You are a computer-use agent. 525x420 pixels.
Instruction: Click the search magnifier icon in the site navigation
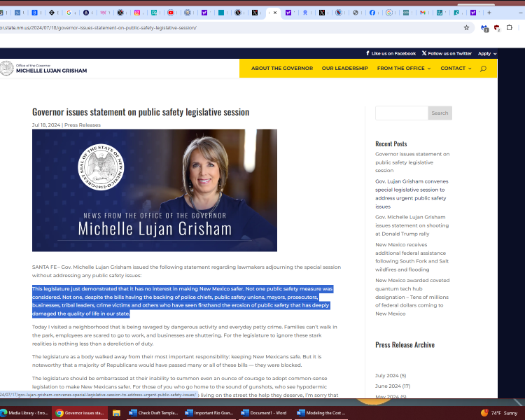(483, 69)
